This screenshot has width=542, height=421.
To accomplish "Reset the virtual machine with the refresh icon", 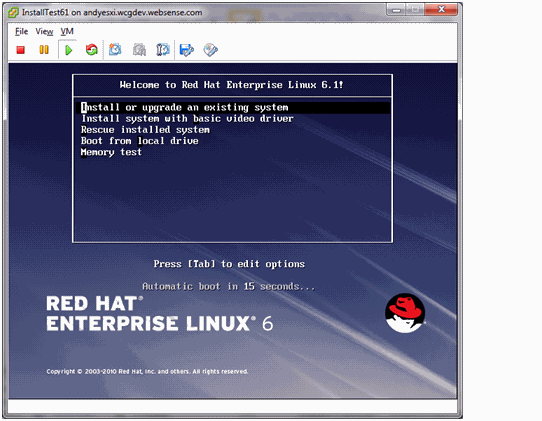I will click(92, 50).
